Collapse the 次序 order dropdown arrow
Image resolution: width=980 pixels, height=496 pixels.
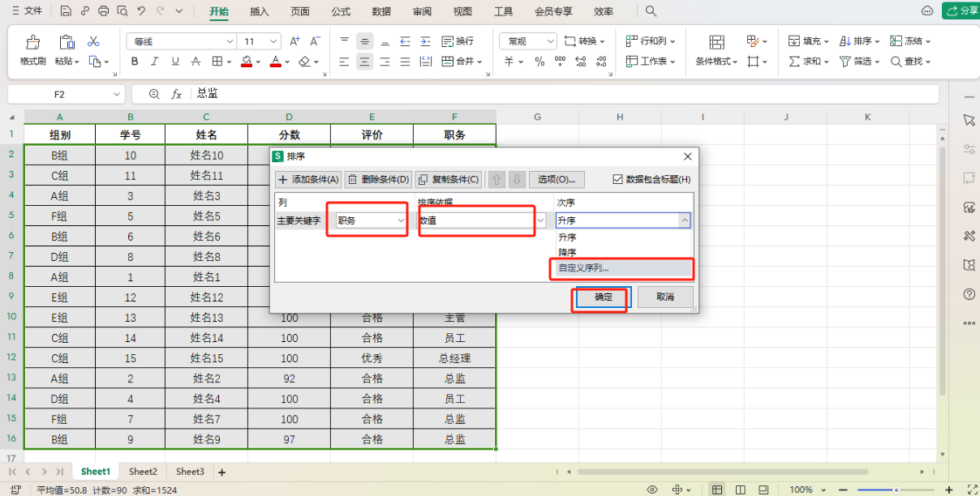pyautogui.click(x=684, y=220)
